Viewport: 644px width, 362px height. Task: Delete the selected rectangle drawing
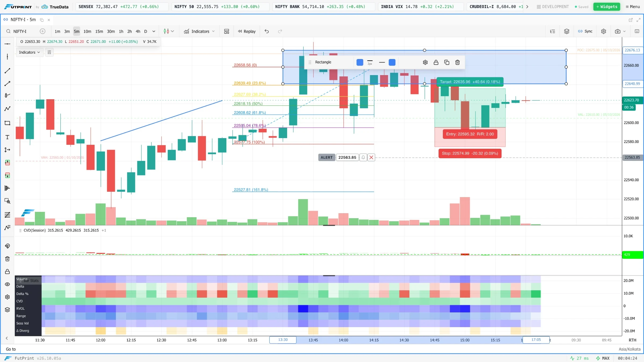pyautogui.click(x=458, y=62)
